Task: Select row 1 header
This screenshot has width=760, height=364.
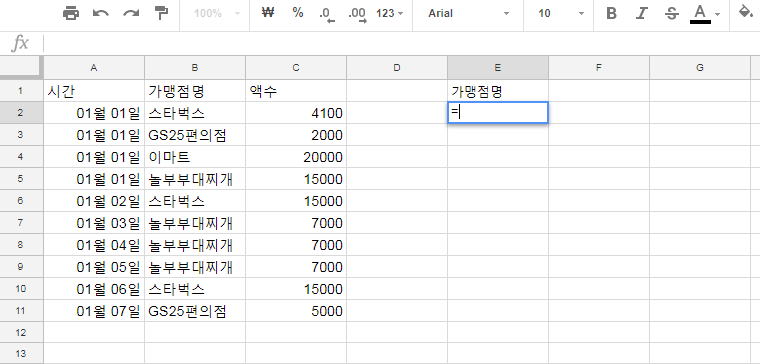Action: 21,91
